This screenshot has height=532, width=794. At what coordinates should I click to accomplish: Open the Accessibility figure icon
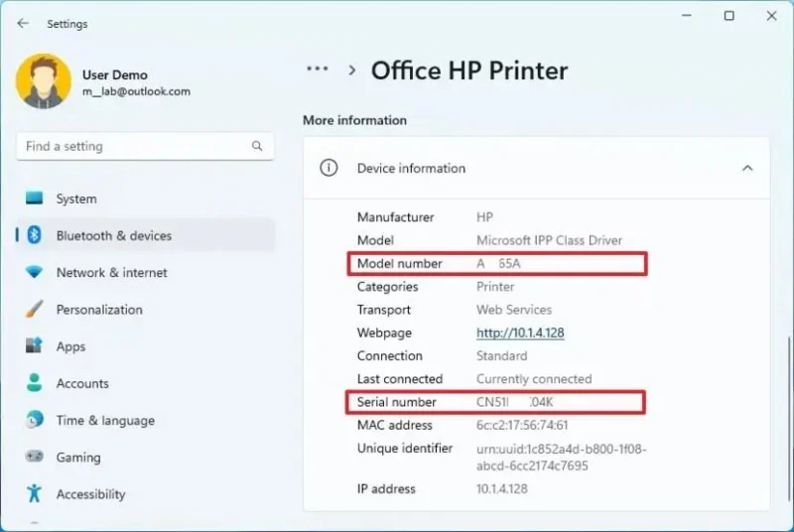click(35, 493)
